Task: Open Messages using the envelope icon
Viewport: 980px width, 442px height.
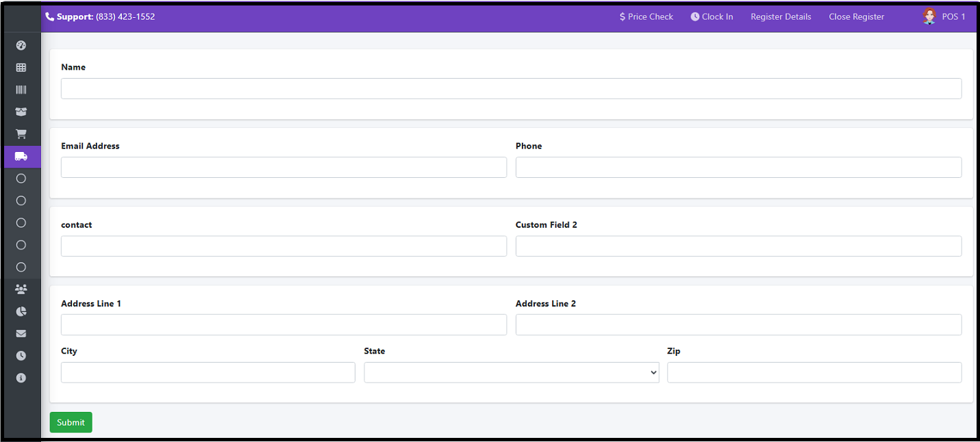Action: (x=21, y=333)
